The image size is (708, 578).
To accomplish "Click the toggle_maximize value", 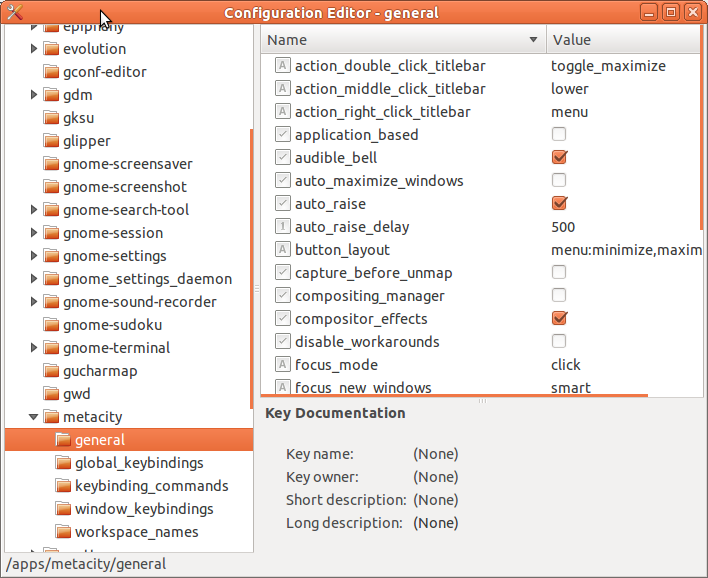I will (608, 66).
